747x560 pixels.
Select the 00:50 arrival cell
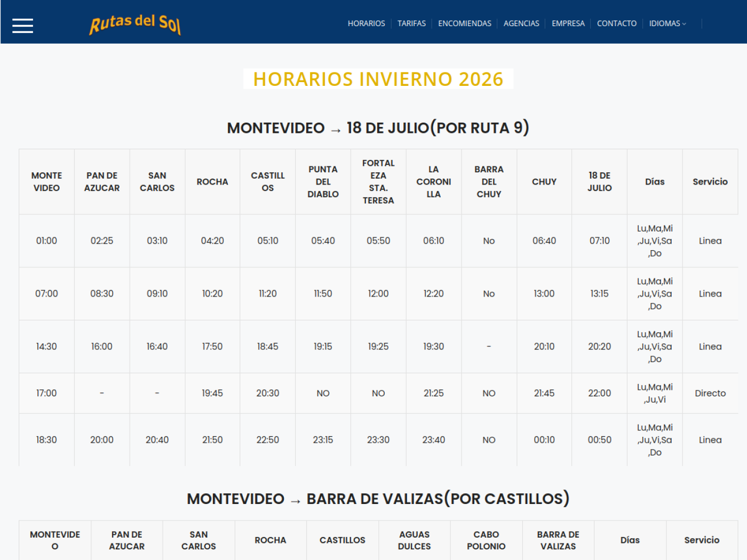tap(600, 440)
